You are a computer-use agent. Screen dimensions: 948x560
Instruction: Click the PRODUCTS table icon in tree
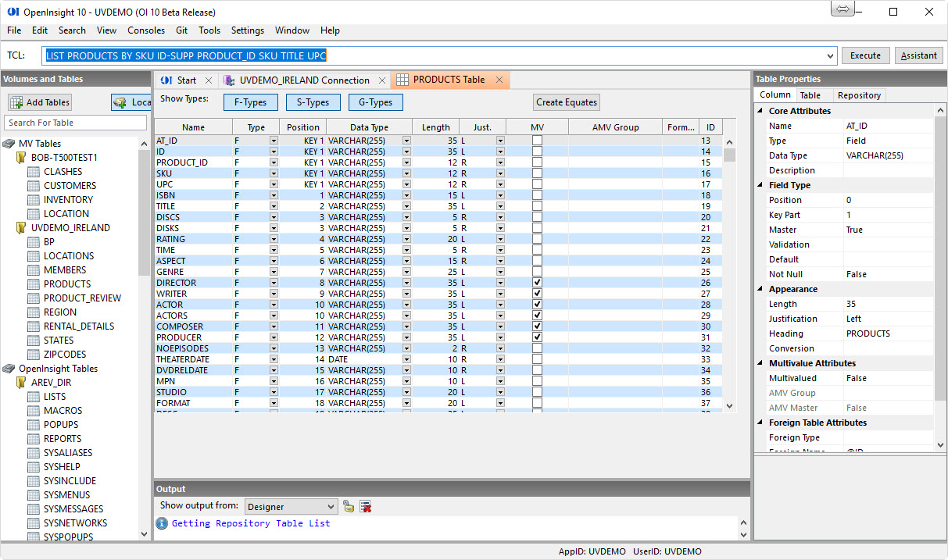(34, 284)
